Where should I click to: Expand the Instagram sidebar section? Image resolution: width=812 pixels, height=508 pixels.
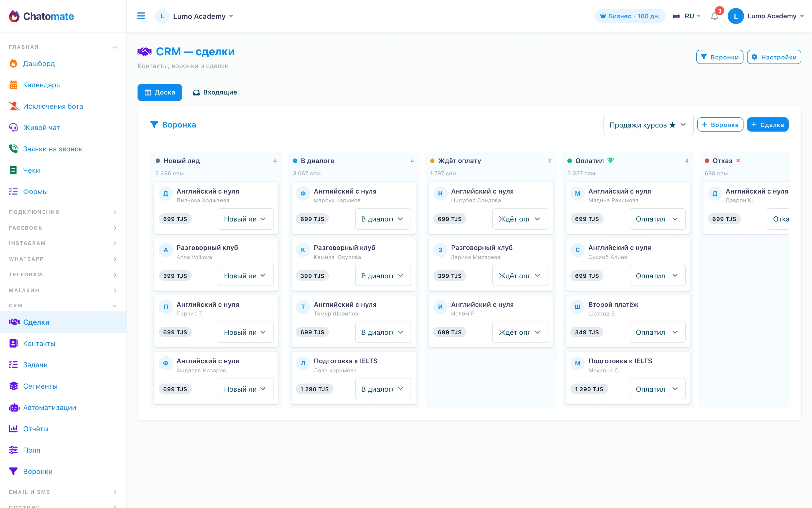coord(63,243)
